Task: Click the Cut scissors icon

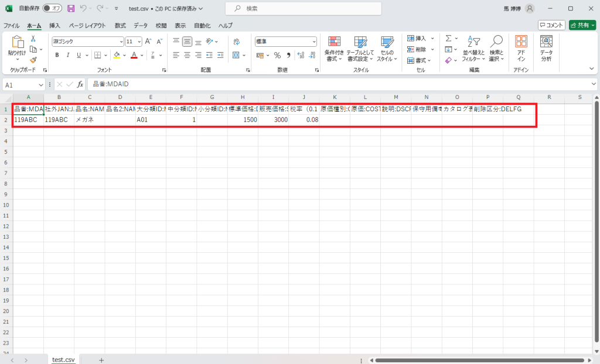Action: (x=33, y=39)
